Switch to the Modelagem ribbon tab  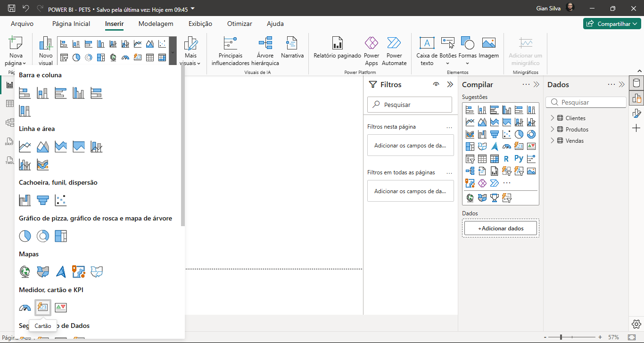pyautogui.click(x=156, y=24)
